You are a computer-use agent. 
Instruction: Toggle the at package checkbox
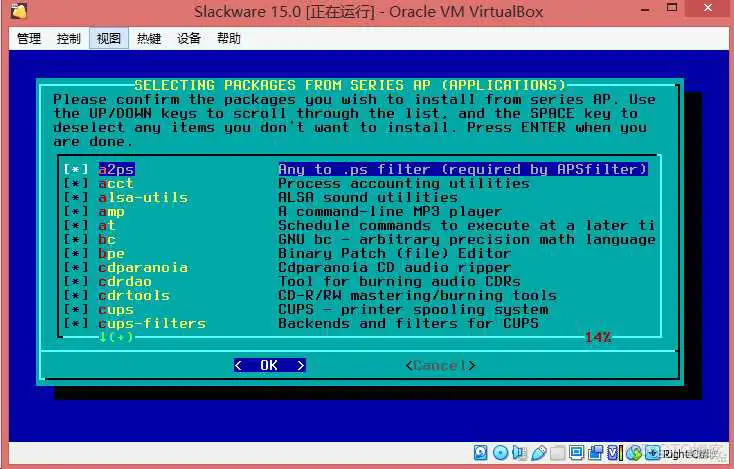[76, 225]
